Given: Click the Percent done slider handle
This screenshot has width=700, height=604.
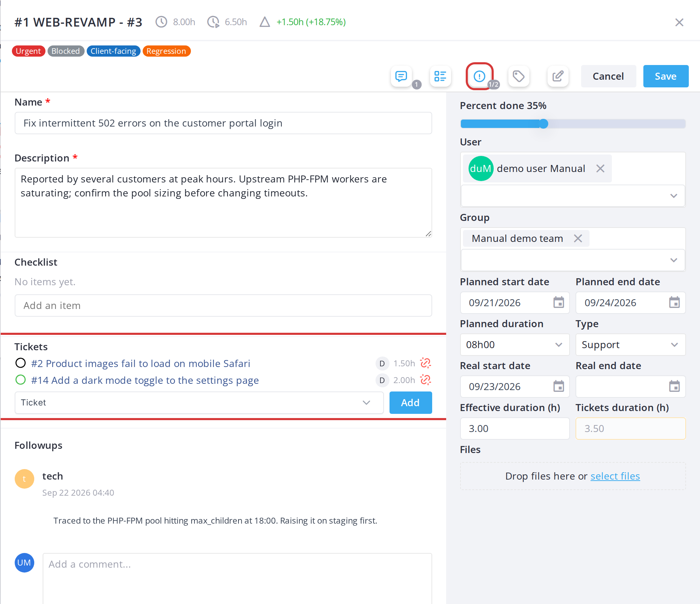Looking at the screenshot, I should tap(543, 124).
